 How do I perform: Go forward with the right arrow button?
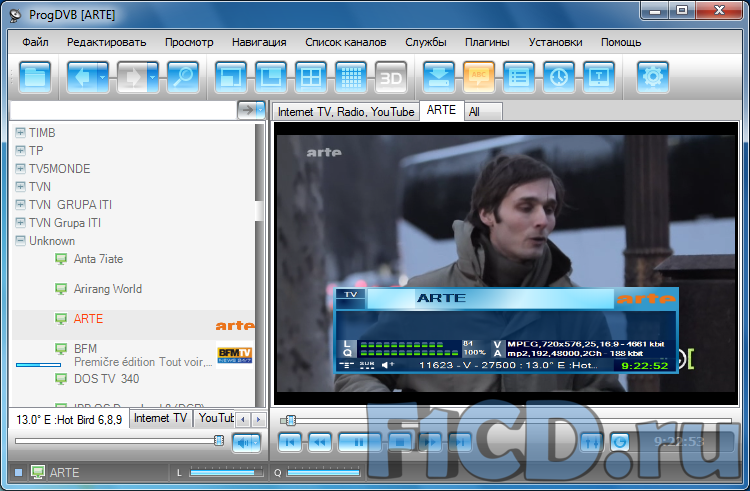pos(132,77)
